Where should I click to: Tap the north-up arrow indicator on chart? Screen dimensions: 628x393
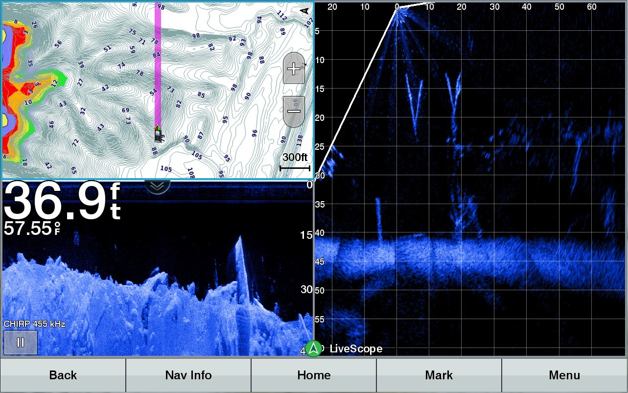306,10
